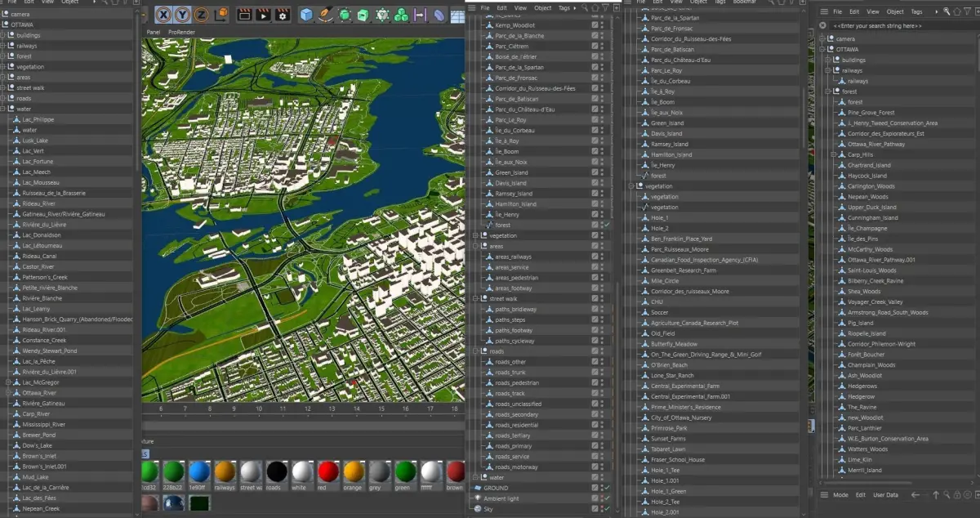Click filter funnel icon in right Object Manager
The image size is (980, 518).
pos(966,11)
